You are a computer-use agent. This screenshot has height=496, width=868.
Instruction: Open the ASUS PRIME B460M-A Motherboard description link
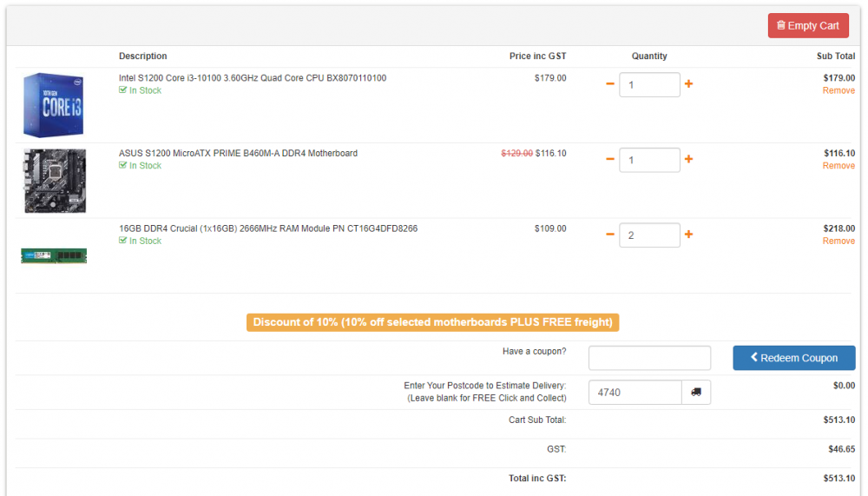pos(238,154)
